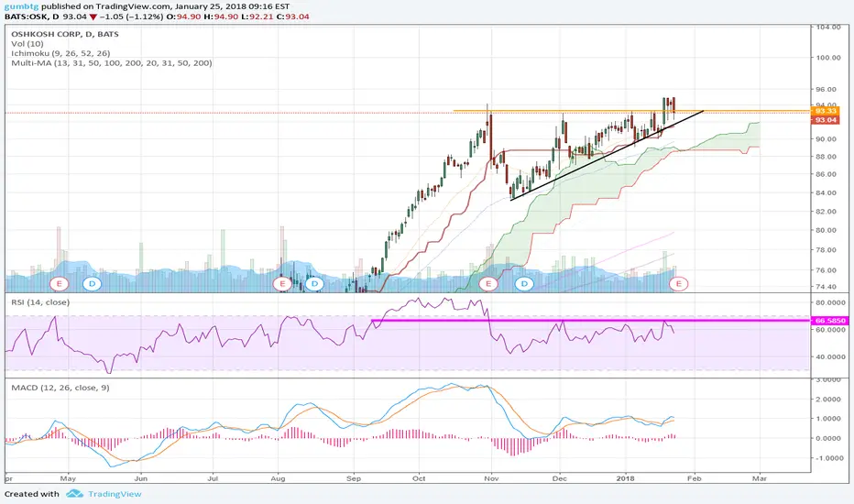The width and height of the screenshot is (854, 504).
Task: Click the red down-arrow beside 93.04 in header
Action: (93, 16)
